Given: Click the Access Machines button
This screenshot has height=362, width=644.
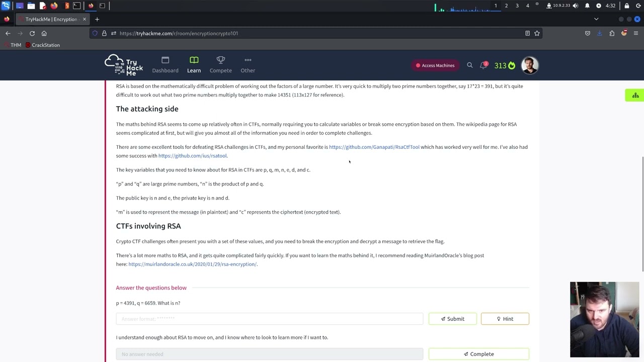Looking at the screenshot, I should click(x=435, y=65).
